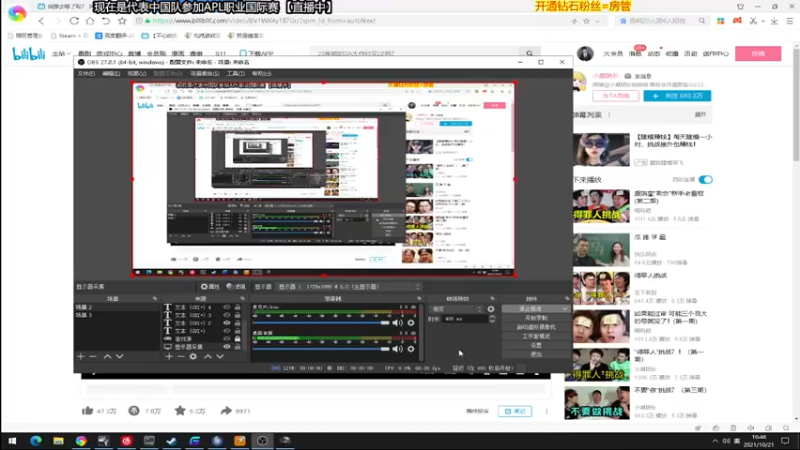Increase the transition duration with the stepper arrows

(492, 317)
